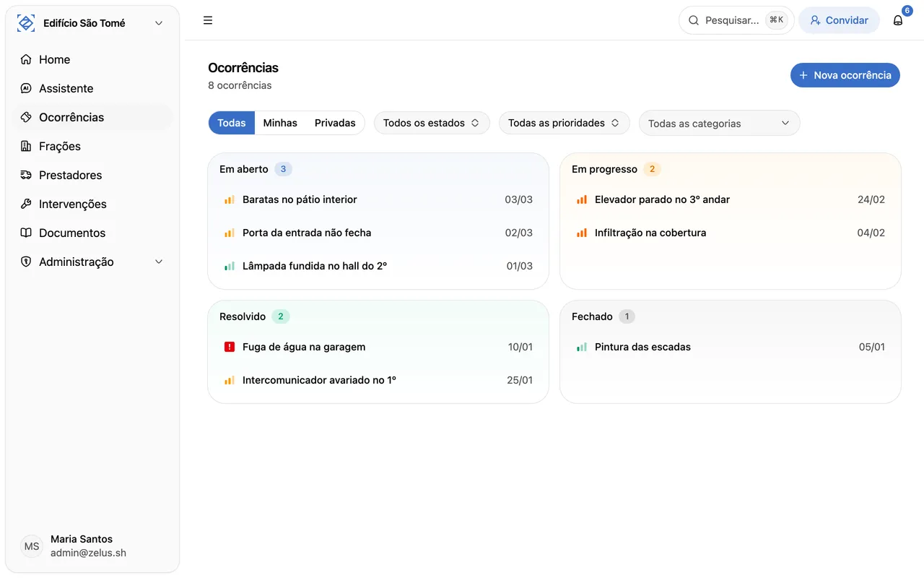Switch filter to Privadas
Viewport: 924px width, 578px height.
pyautogui.click(x=335, y=123)
